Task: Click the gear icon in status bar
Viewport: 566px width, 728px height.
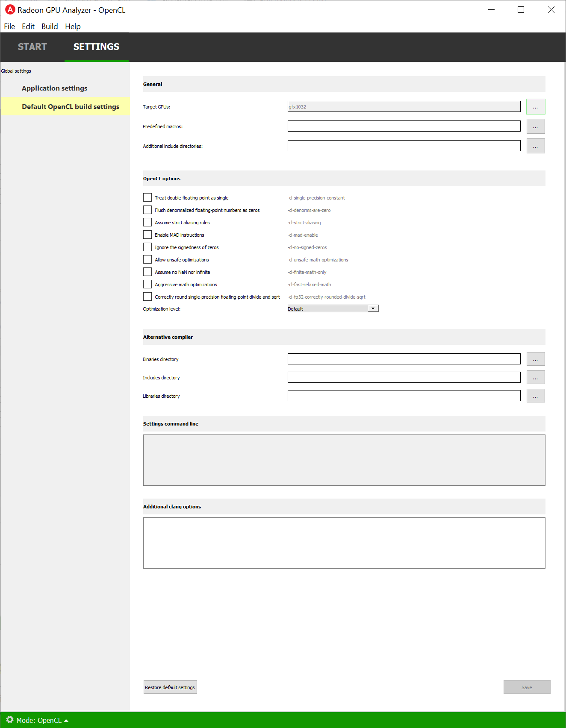Action: coord(10,720)
